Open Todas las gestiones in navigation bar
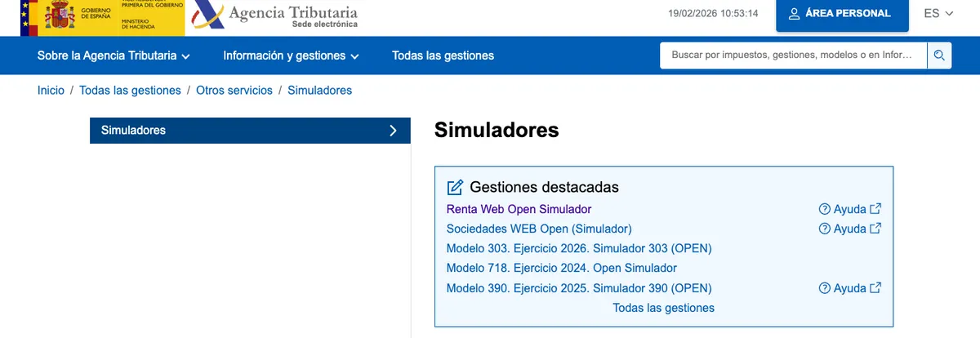The height and width of the screenshot is (338, 980). point(443,56)
